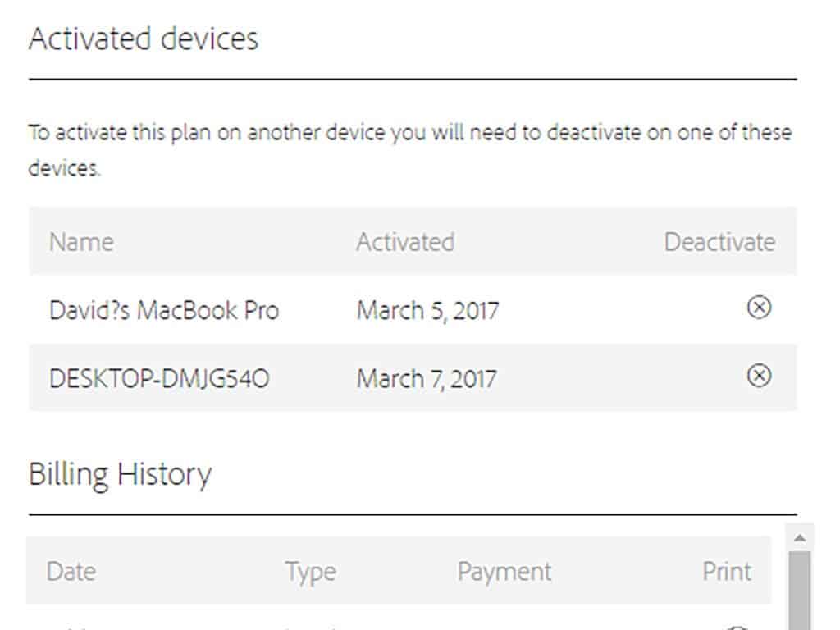
Task: Click the March 7, 2017 activation date
Action: point(427,379)
